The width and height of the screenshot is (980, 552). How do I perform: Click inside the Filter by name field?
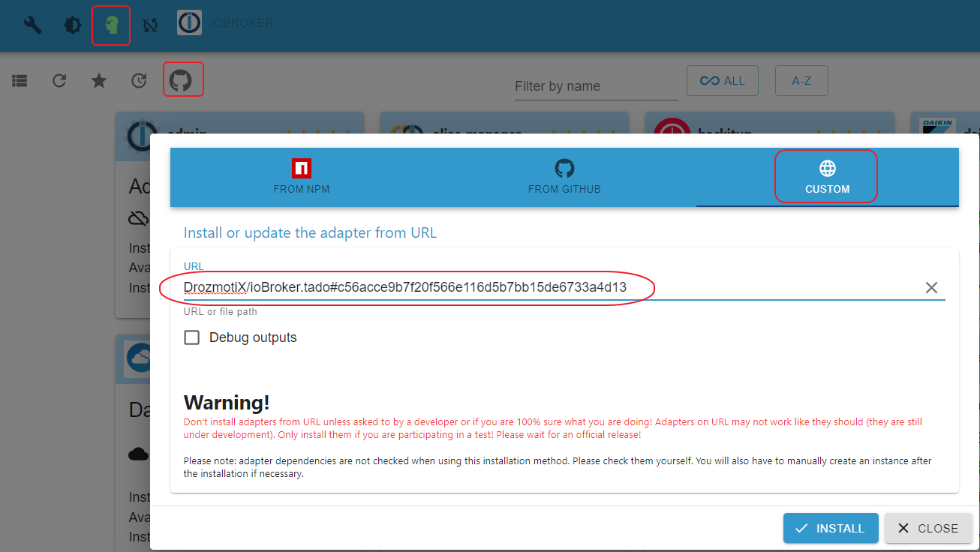[x=595, y=85]
